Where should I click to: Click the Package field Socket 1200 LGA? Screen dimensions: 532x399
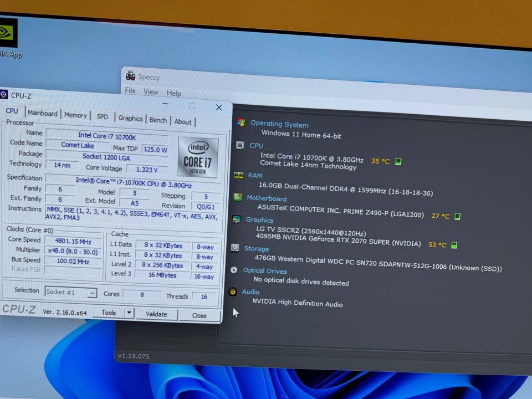(106, 157)
